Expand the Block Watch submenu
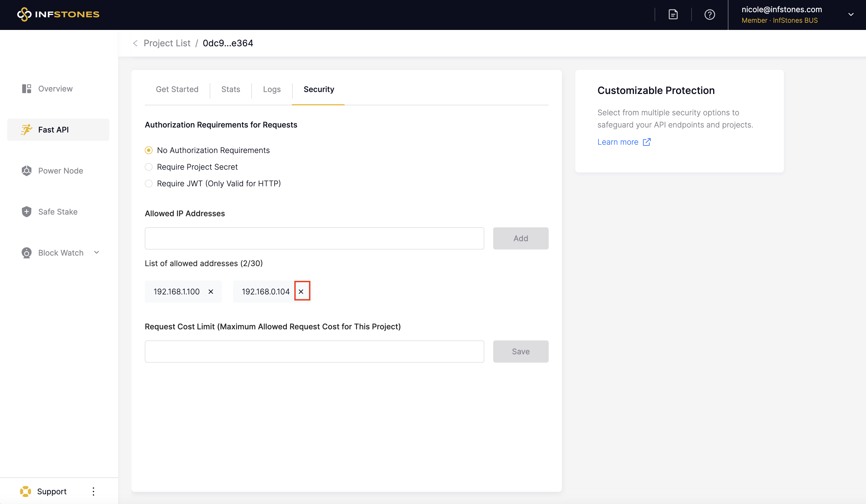This screenshot has height=504, width=866. [x=97, y=253]
